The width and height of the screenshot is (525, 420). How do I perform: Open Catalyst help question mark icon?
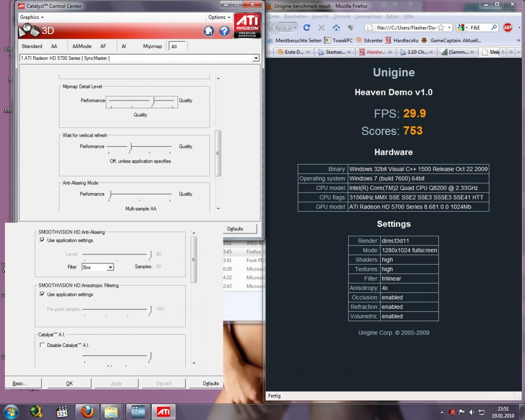(224, 31)
